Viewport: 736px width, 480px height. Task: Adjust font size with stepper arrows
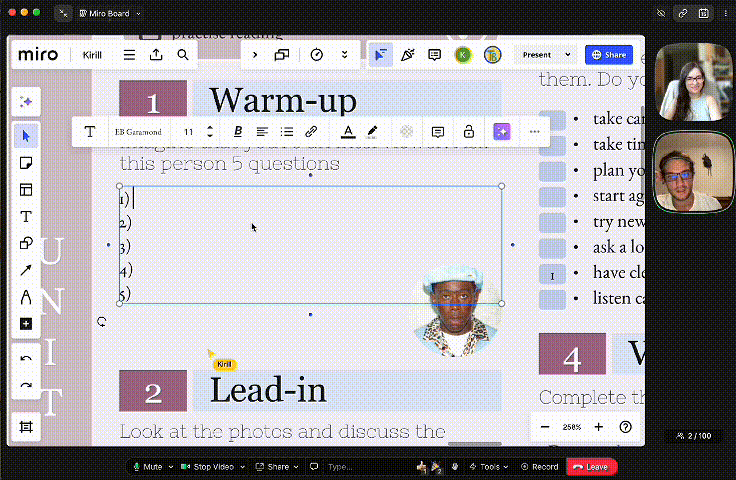[210, 132]
